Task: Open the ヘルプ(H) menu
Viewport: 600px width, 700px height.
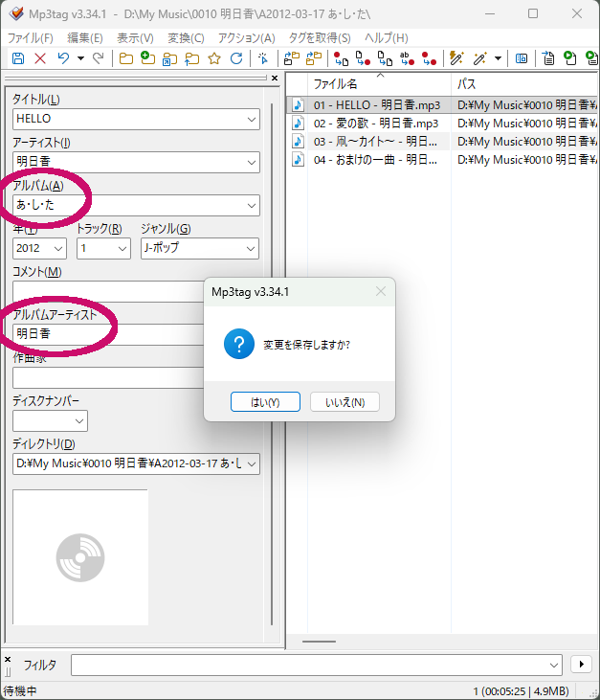Action: [x=387, y=38]
